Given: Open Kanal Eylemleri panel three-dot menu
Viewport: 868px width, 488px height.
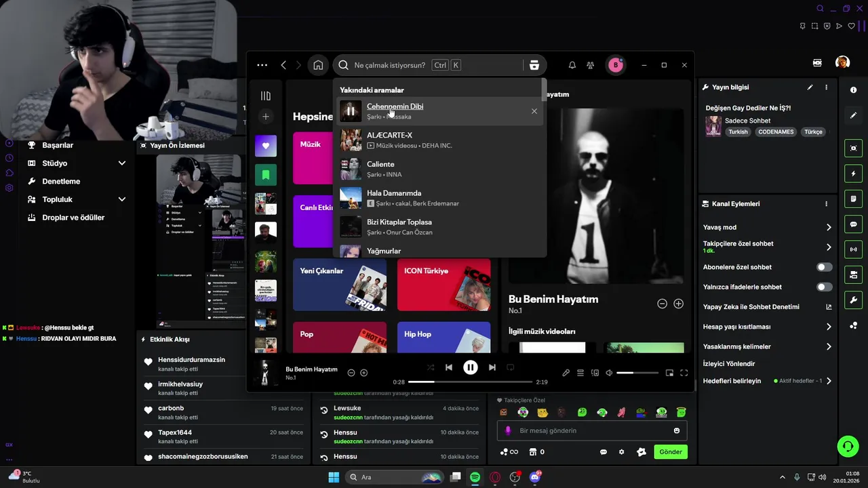Looking at the screenshot, I should [x=826, y=204].
